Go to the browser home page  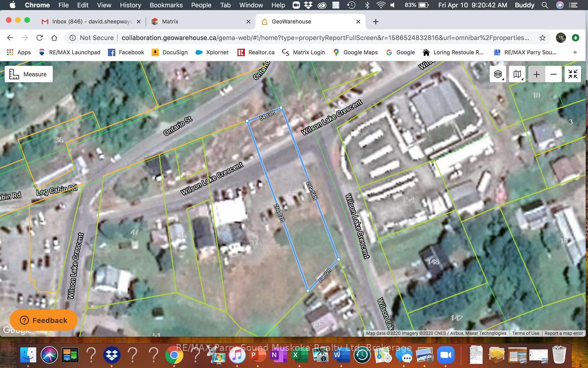pyautogui.click(x=54, y=38)
